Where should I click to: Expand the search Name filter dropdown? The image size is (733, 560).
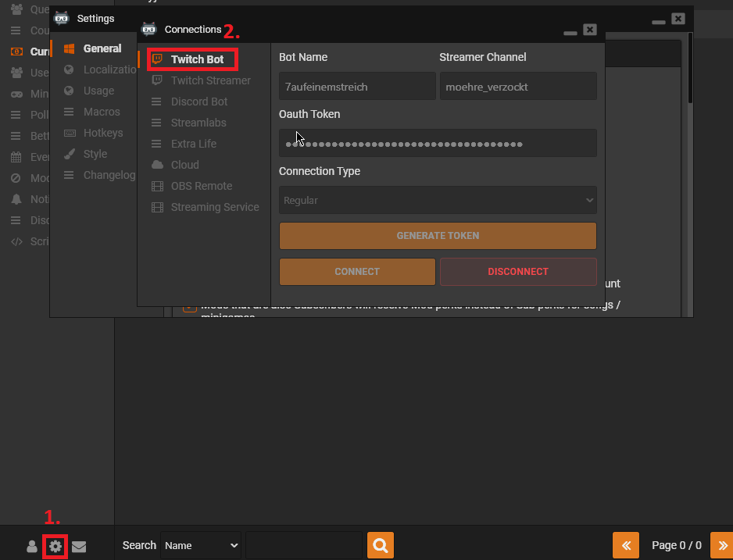pos(201,545)
